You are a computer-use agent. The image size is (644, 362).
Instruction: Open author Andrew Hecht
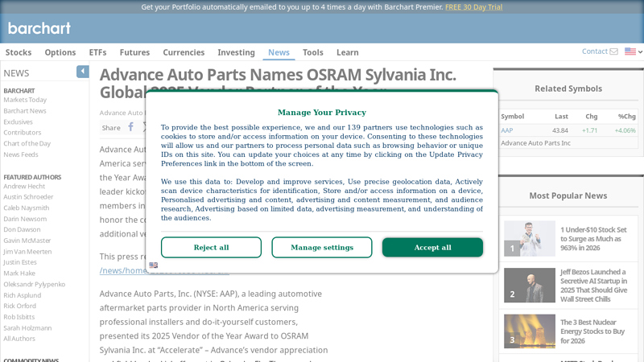pos(24,187)
